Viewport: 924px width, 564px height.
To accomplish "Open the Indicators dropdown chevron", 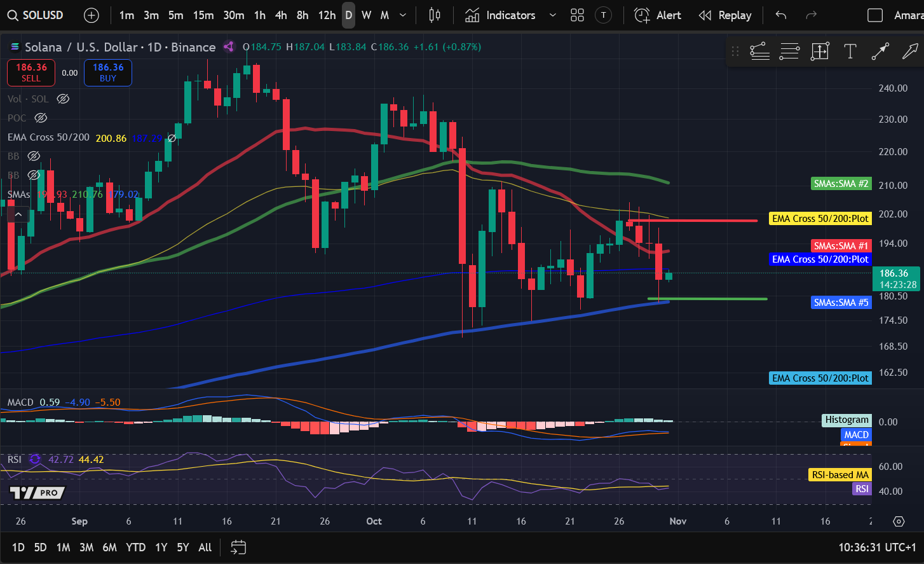I will (x=552, y=15).
